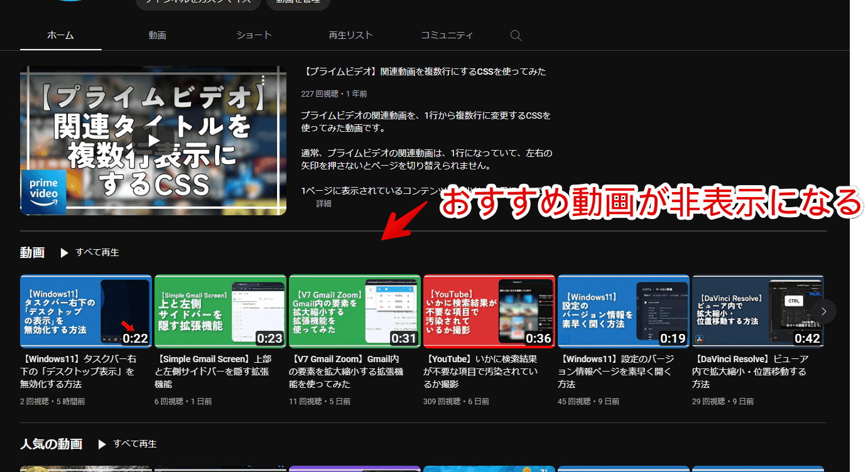Screen dimensions: 868x472
Task: Open the コミュニティ tab
Action: (x=447, y=35)
